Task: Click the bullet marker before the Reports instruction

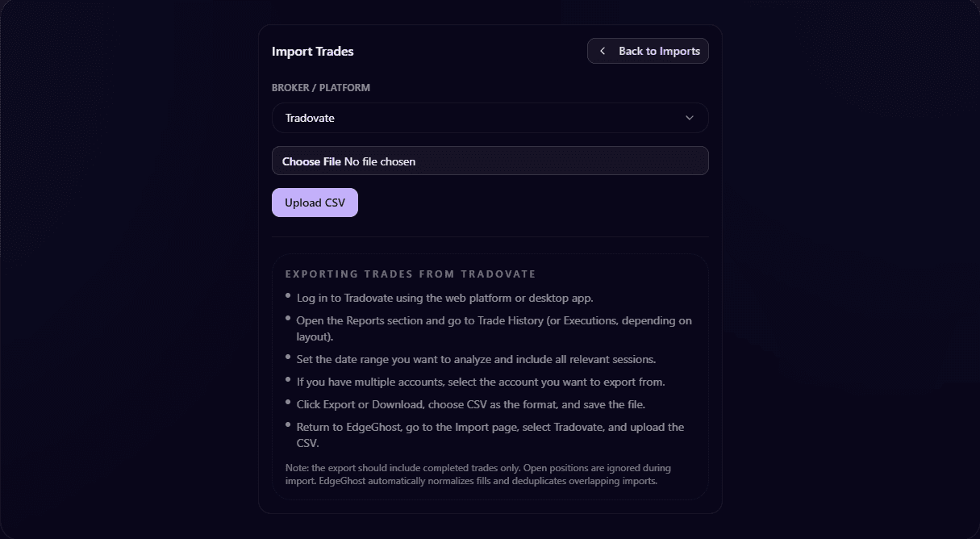Action: point(287,318)
